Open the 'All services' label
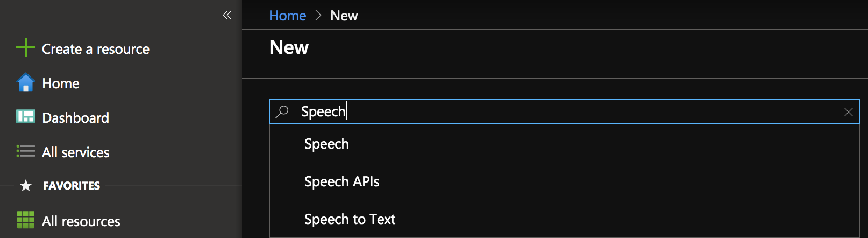Image resolution: width=868 pixels, height=238 pixels. click(75, 152)
